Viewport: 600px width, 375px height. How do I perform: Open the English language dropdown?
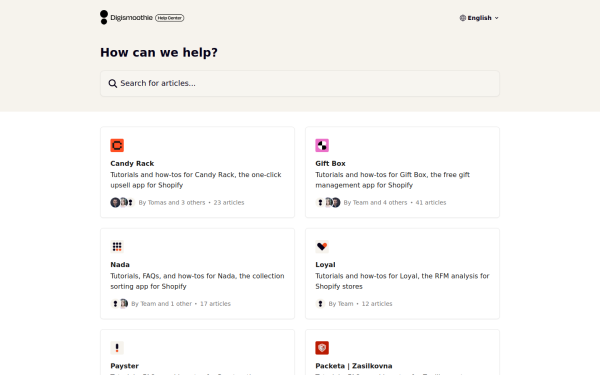click(479, 18)
